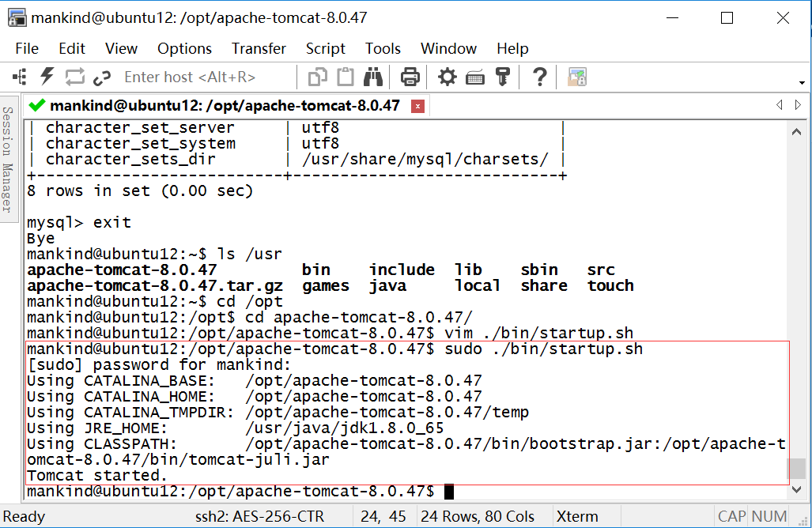812x528 pixels.
Task: Click the CAP indicator in status bar
Action: [x=731, y=517]
